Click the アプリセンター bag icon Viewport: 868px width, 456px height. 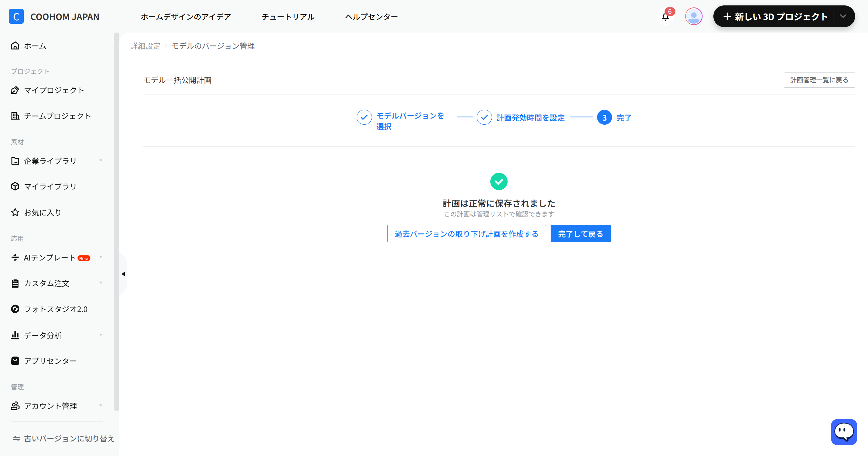point(15,361)
